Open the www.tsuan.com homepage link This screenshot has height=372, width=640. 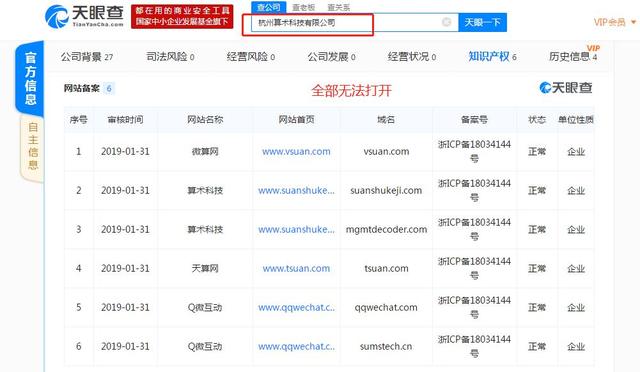coord(296,268)
